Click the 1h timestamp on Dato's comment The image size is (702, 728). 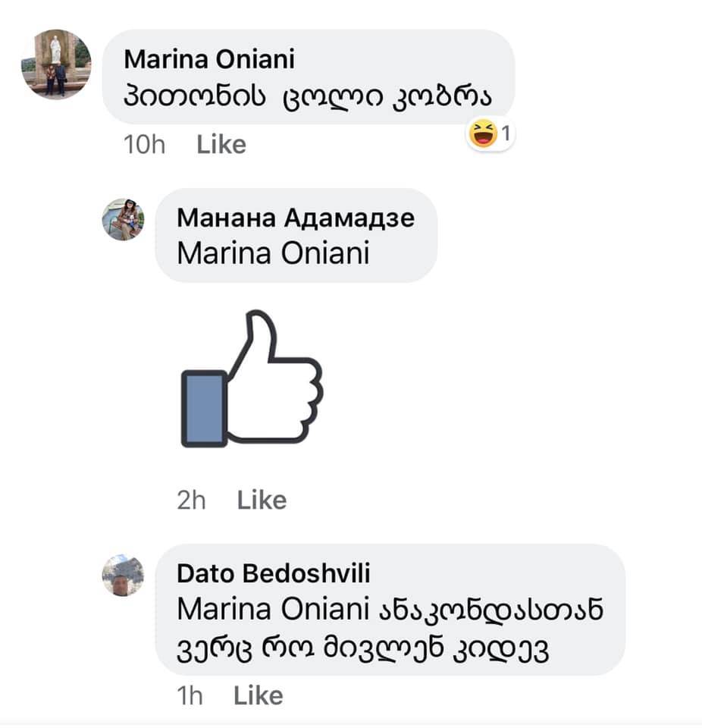[190, 695]
